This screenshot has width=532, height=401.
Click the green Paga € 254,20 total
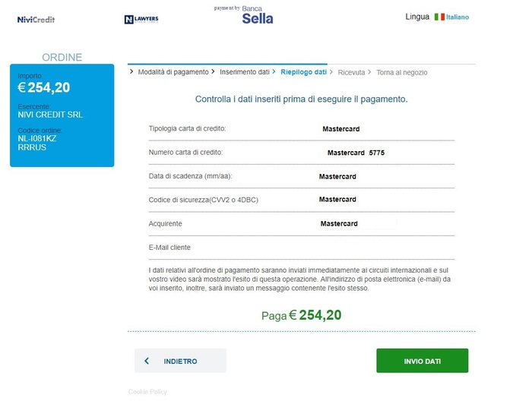pyautogui.click(x=302, y=315)
